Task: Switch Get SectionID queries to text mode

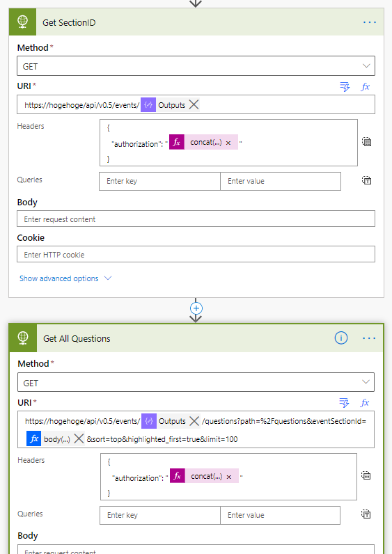Action: click(366, 180)
